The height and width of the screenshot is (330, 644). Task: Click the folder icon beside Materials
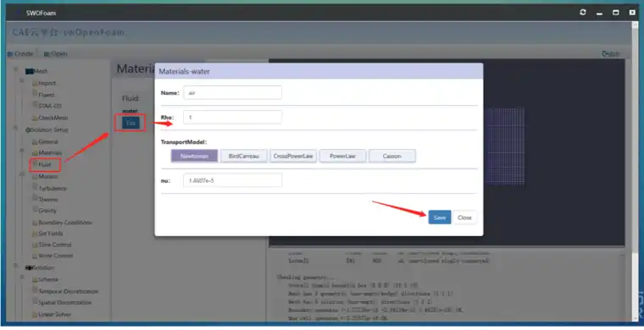click(35, 153)
